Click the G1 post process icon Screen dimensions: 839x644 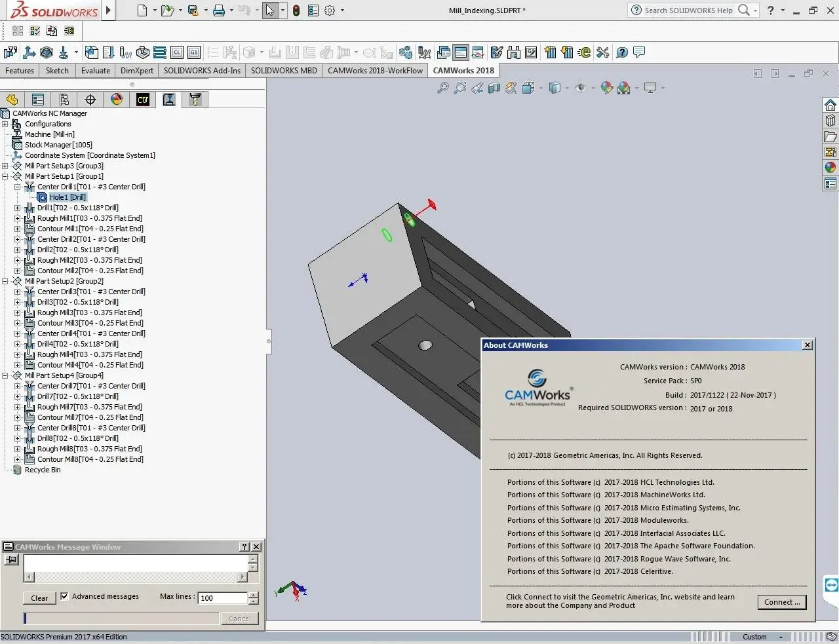[x=194, y=52]
